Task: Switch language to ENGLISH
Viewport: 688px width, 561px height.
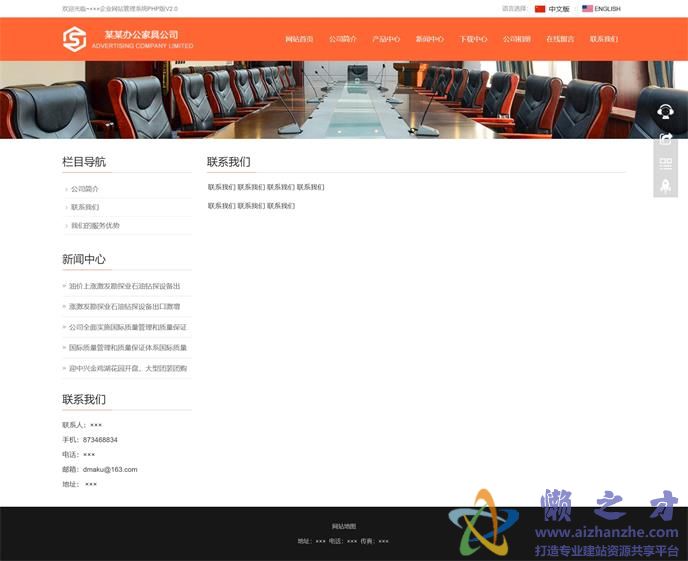Action: [x=607, y=9]
